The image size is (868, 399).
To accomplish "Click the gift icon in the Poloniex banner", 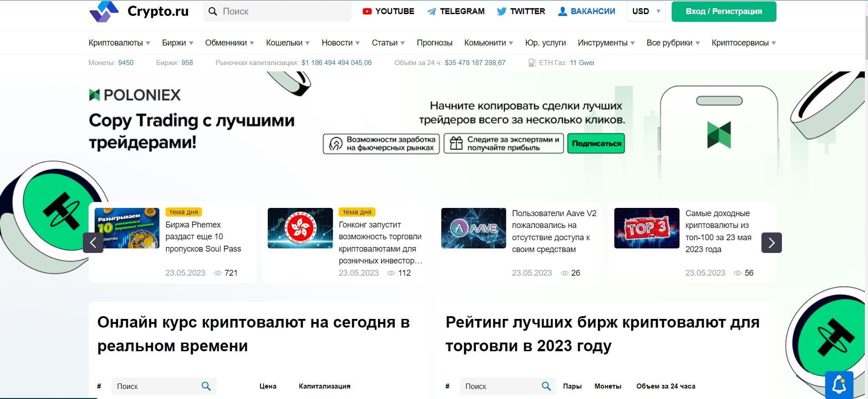I will pos(456,143).
